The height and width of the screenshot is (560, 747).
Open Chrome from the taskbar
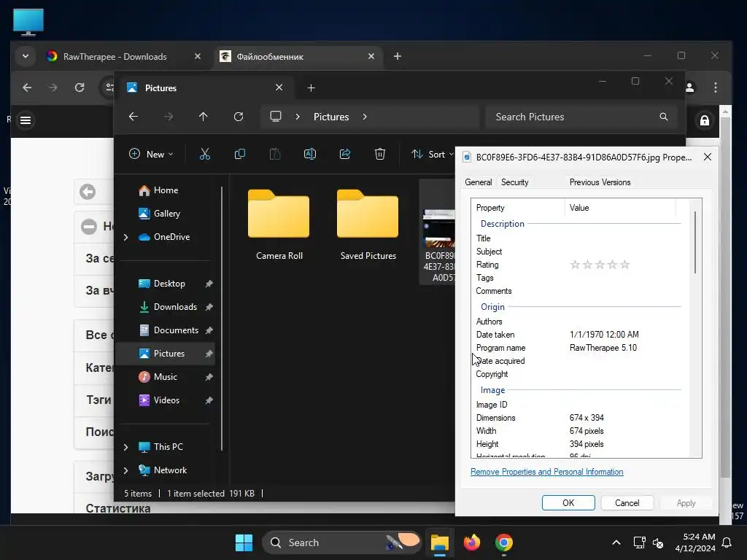(503, 542)
